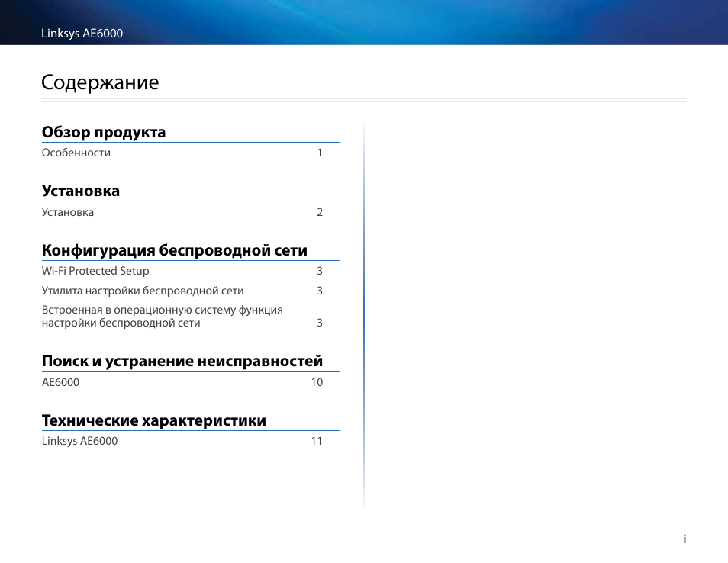728x563 pixels.
Task: Select Конфигурация беспроводной сети heading
Action: pos(175,250)
